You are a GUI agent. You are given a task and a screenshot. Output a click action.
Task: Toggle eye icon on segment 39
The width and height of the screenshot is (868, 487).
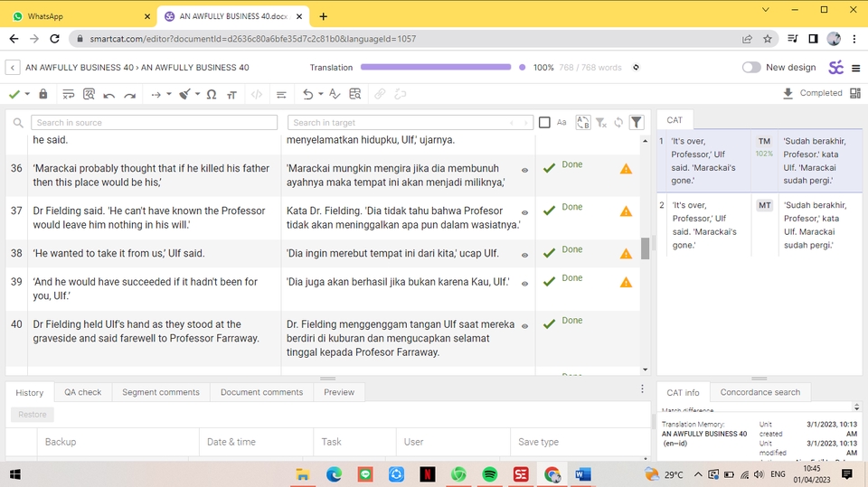pos(524,284)
